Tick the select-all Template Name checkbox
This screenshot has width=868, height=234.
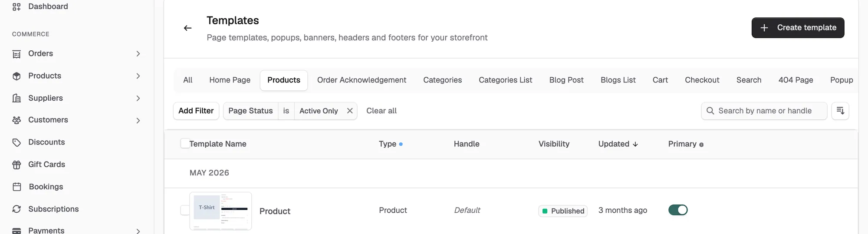[185, 143]
